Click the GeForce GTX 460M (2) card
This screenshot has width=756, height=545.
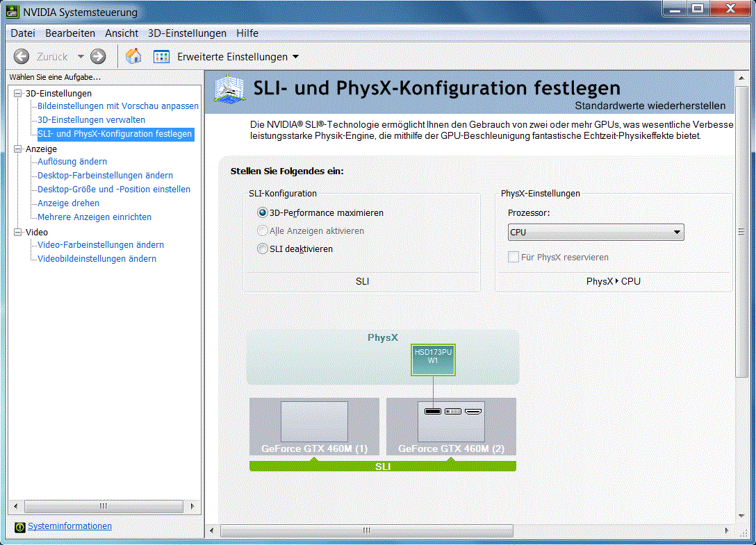[x=451, y=426]
